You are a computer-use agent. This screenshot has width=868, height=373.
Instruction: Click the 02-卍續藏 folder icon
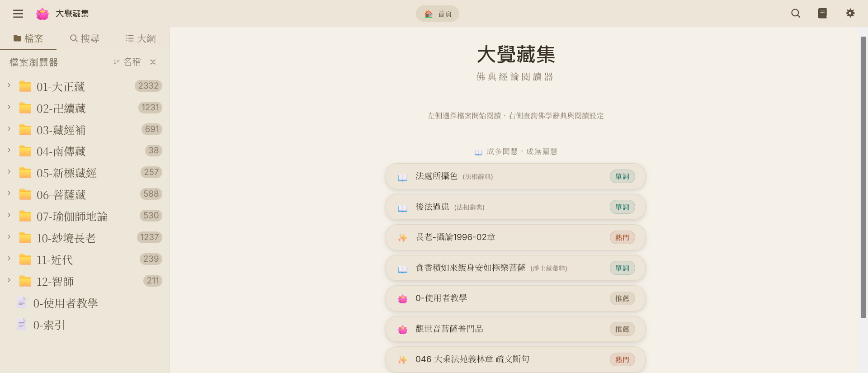click(25, 108)
